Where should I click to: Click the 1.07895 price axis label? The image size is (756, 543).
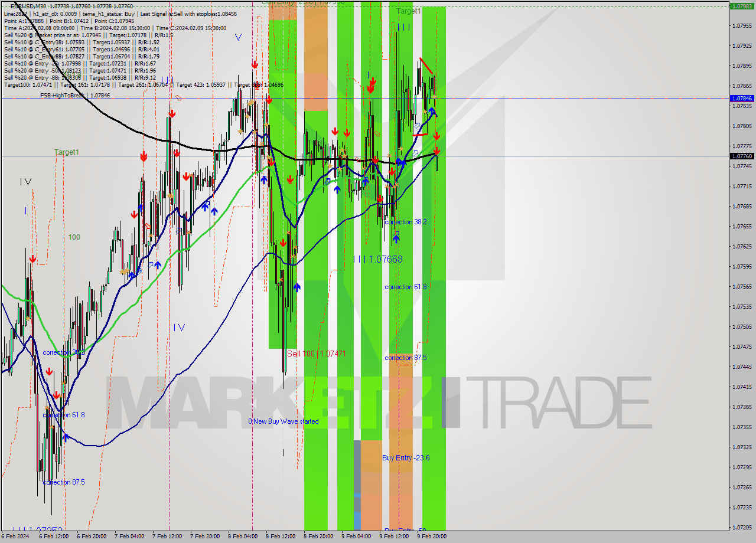pos(742,66)
